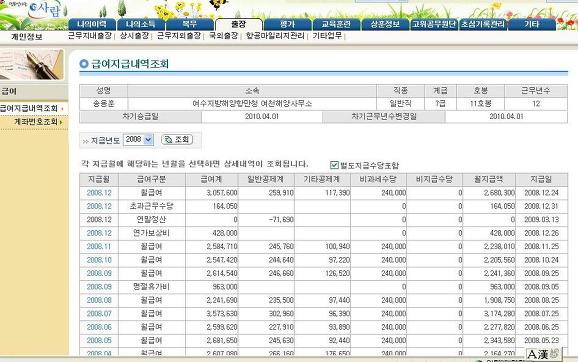
Task: Open 2008.12 link in the 연가보상비 row
Action: click(x=99, y=233)
